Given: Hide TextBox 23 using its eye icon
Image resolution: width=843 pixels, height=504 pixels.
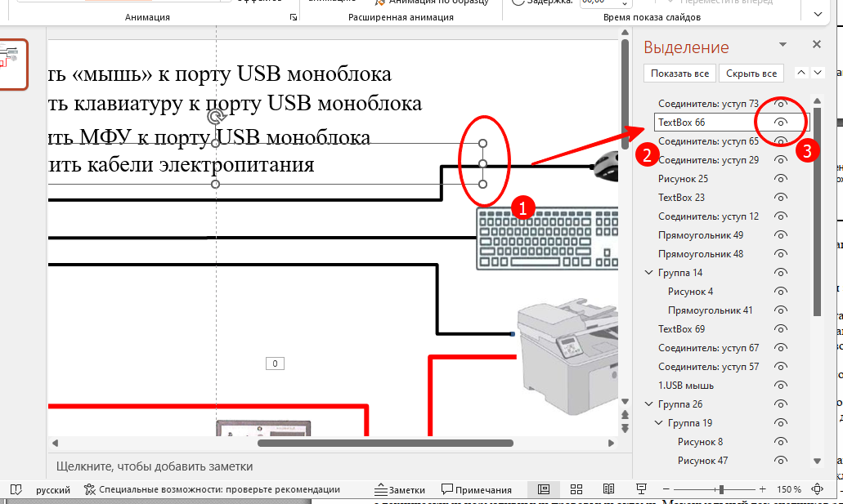Looking at the screenshot, I should [x=780, y=197].
